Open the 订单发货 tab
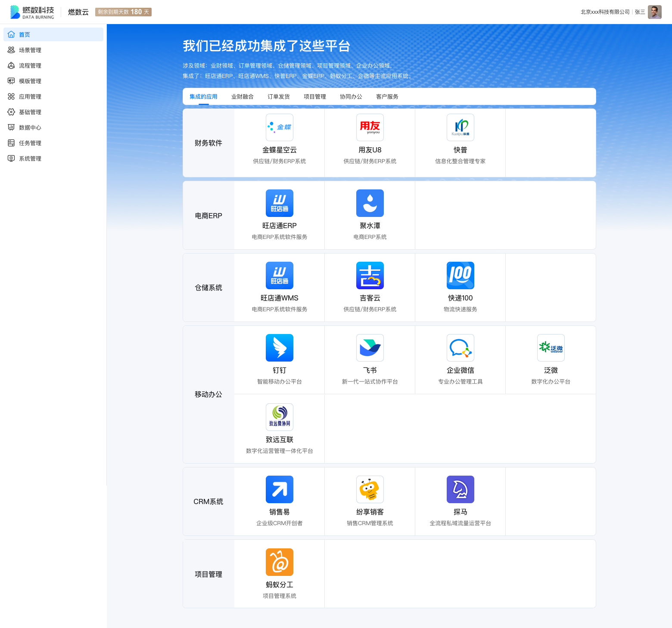The height and width of the screenshot is (628, 672). click(x=279, y=97)
